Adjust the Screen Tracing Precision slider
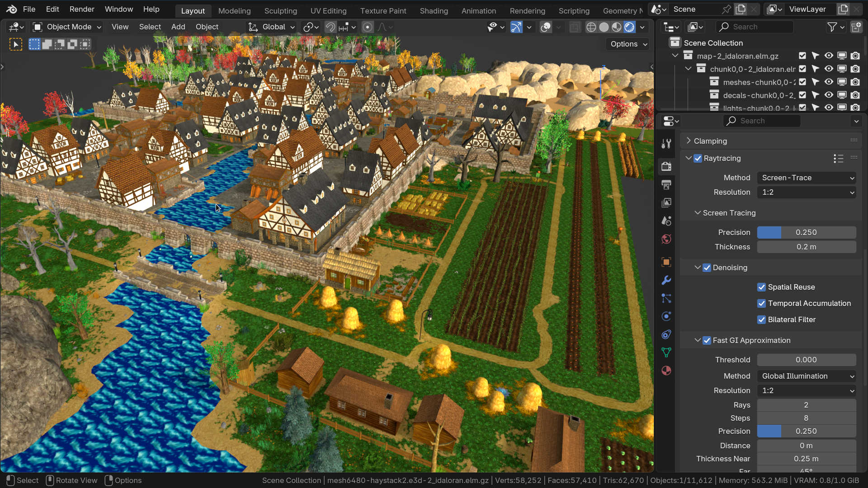Image resolution: width=868 pixels, height=488 pixels. coord(806,232)
